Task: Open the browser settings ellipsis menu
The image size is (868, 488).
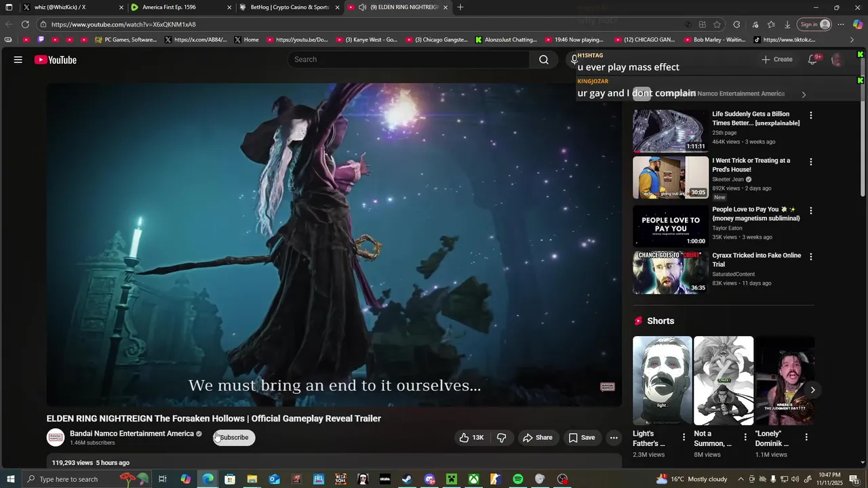Action: click(x=841, y=24)
